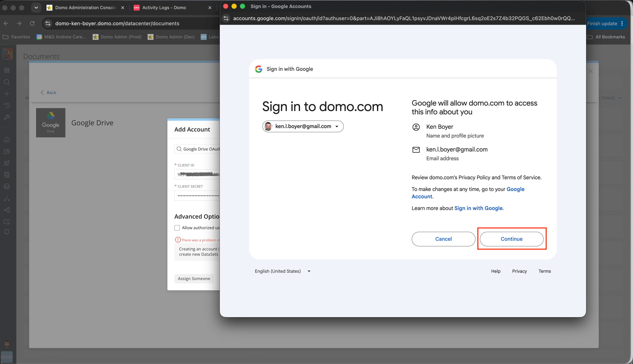Click the plus add icon in sidebar
This screenshot has width=633, height=364.
point(7,94)
